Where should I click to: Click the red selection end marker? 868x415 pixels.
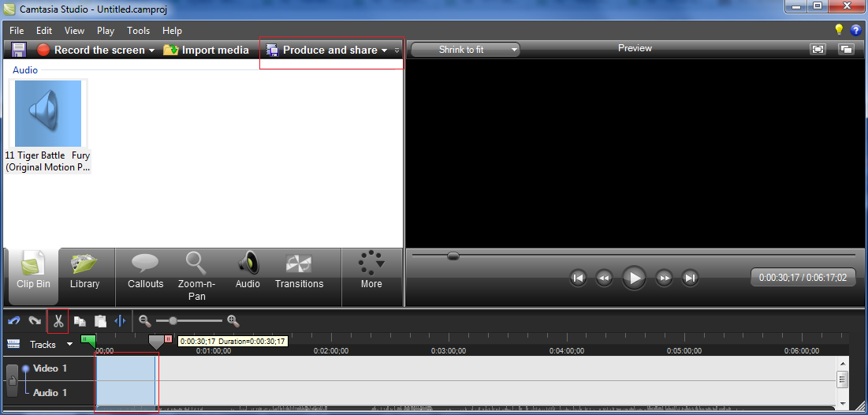point(168,338)
